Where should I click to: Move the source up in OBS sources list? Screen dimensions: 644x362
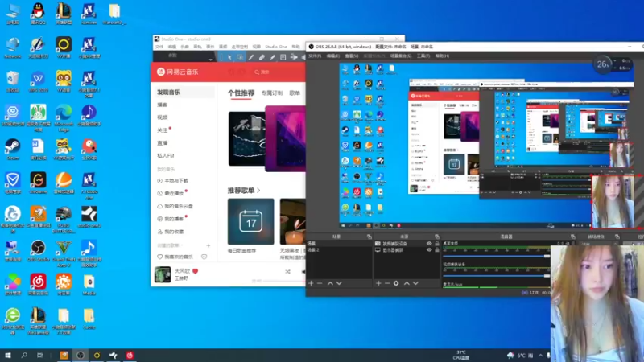tap(407, 283)
